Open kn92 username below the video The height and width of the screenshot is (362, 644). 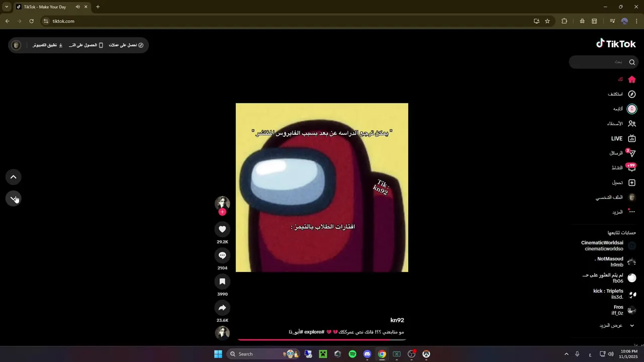pyautogui.click(x=397, y=320)
